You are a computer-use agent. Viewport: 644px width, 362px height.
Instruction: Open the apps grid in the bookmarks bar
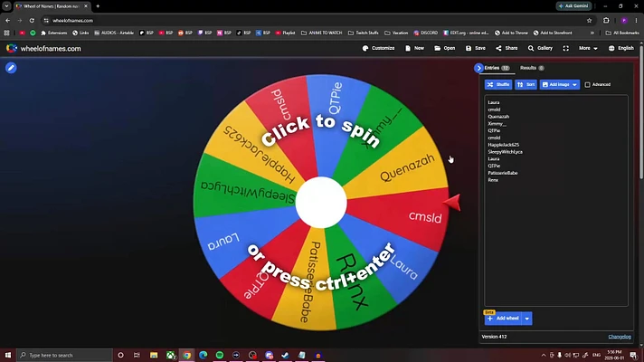[6, 33]
